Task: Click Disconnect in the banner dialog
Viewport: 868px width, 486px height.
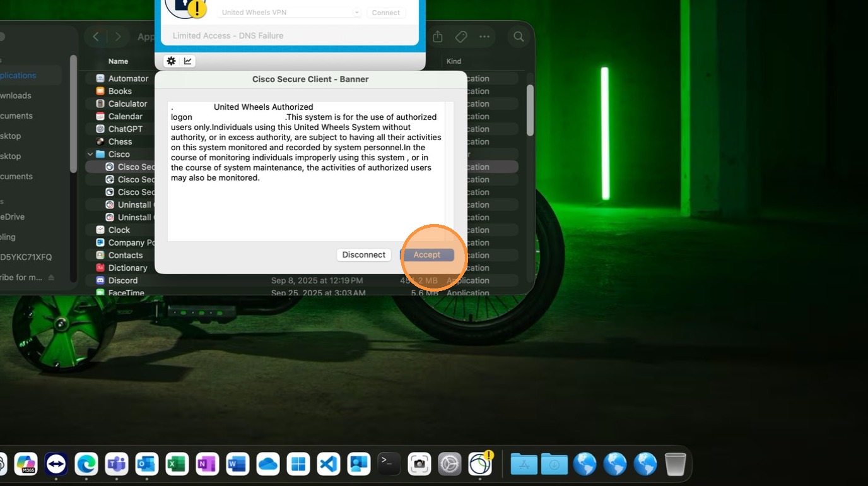Action: 363,254
